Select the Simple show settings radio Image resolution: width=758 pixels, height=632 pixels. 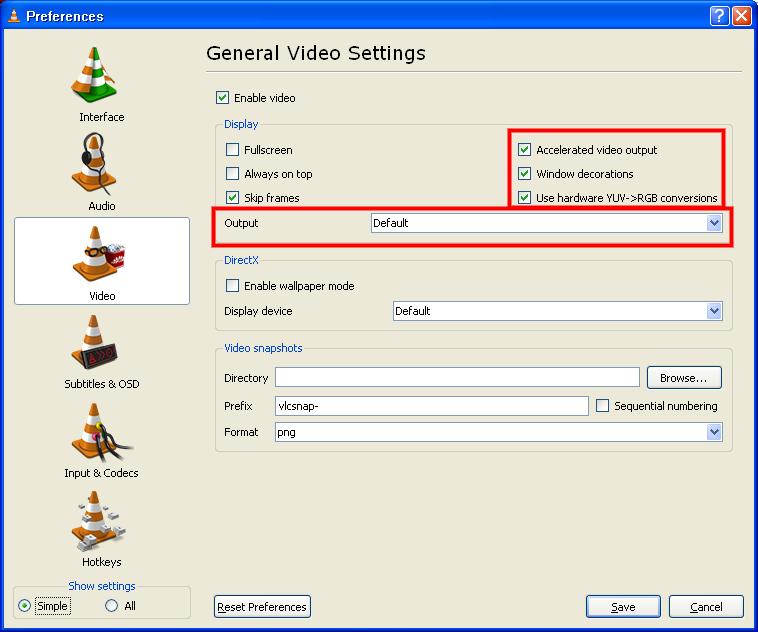[x=24, y=605]
